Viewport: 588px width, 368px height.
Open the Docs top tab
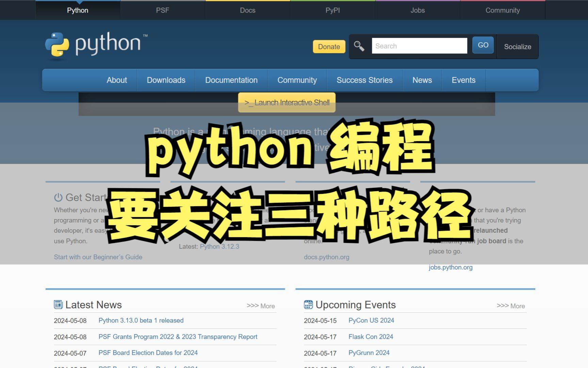pos(248,10)
